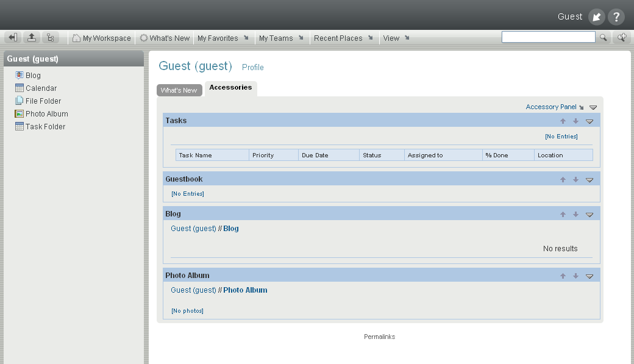
Task: Open advanced search with the magnifier-plus icon
Action: point(622,37)
